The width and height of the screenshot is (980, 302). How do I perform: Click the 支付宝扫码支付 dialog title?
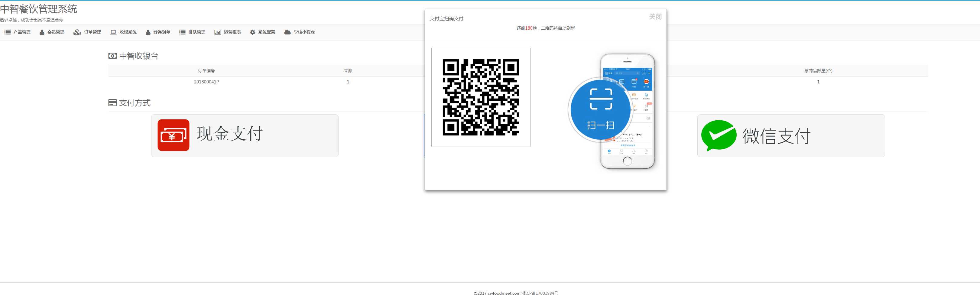(x=446, y=19)
